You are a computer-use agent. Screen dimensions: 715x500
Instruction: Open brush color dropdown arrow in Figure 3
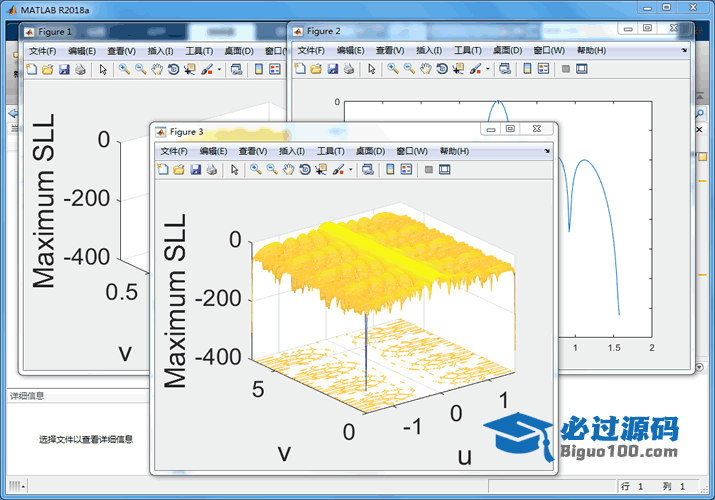click(351, 170)
